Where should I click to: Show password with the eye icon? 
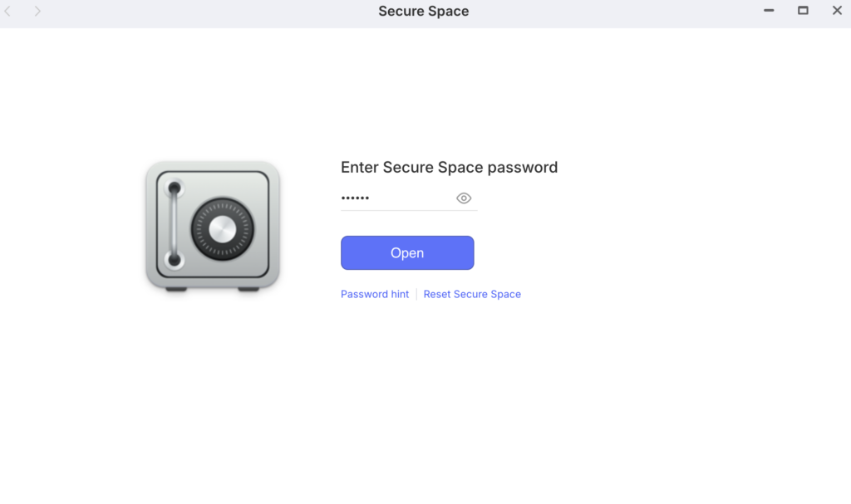pos(464,198)
